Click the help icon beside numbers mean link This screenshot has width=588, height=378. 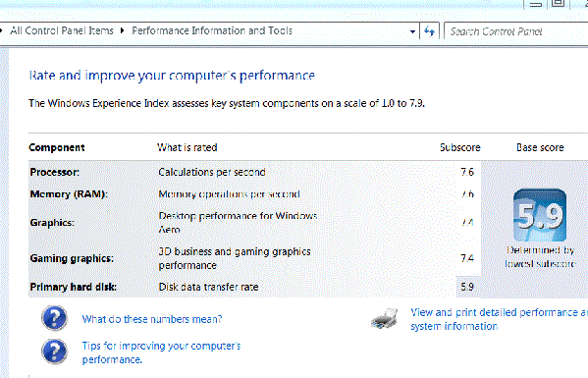click(55, 318)
